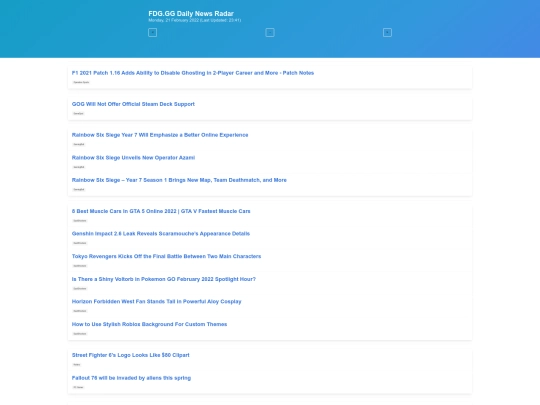The height and width of the screenshot is (405, 540).
Task: Click source tag under Year 7 Season 1 headline
Action: (79, 189)
